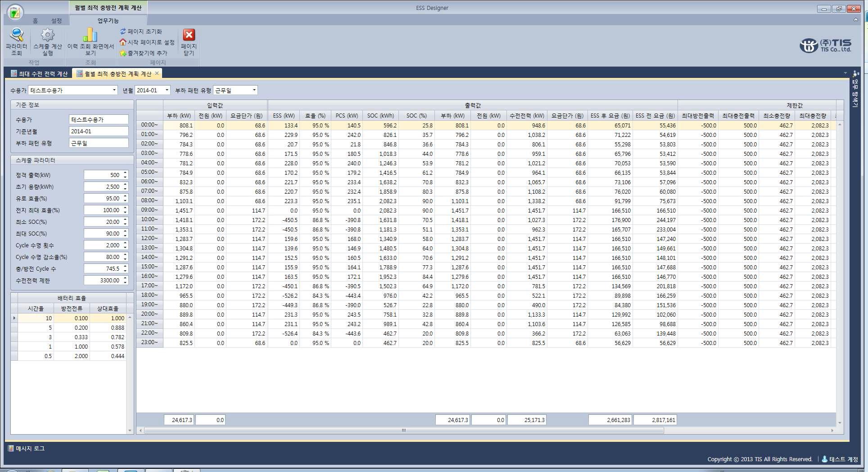Click 수전전력 (kW) column header
The image size is (868, 472).
click(527, 115)
